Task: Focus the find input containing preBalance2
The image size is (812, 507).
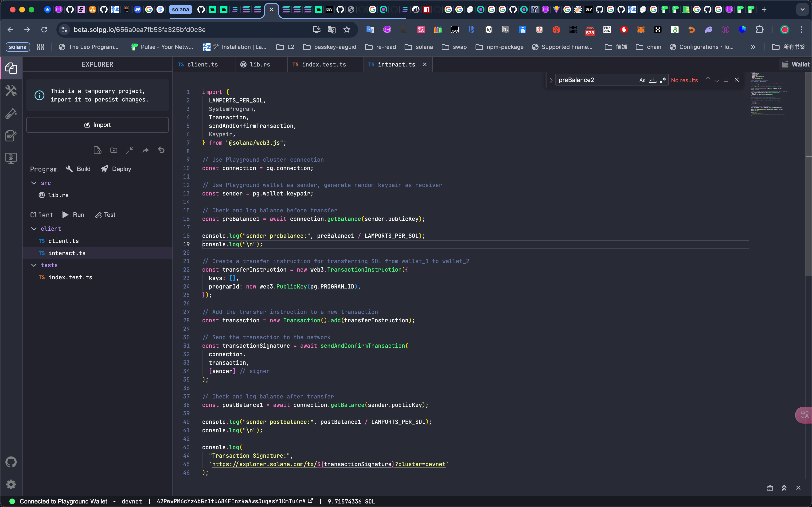Action: click(x=597, y=80)
